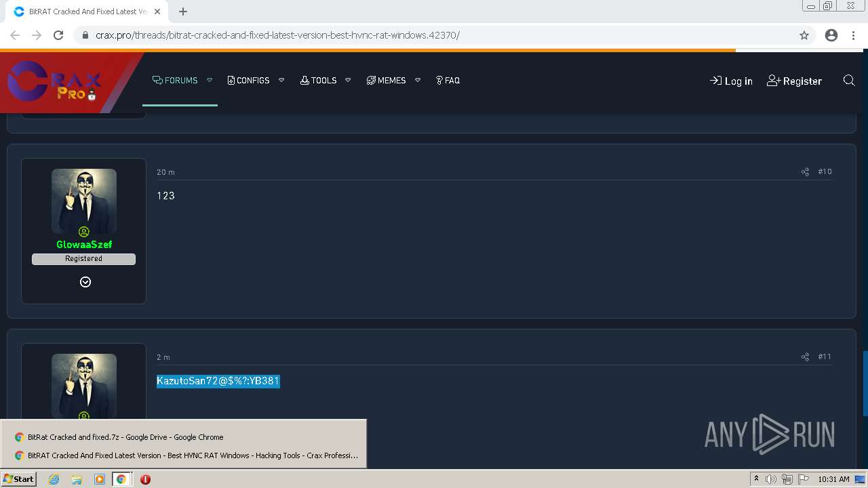Go to the CONFIGS section
This screenshot has height=488, width=868.
248,80
